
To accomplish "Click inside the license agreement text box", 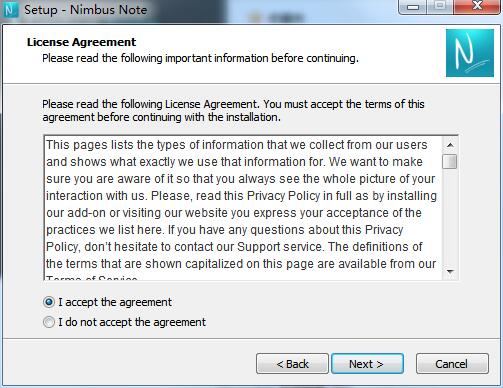I will pyautogui.click(x=243, y=207).
